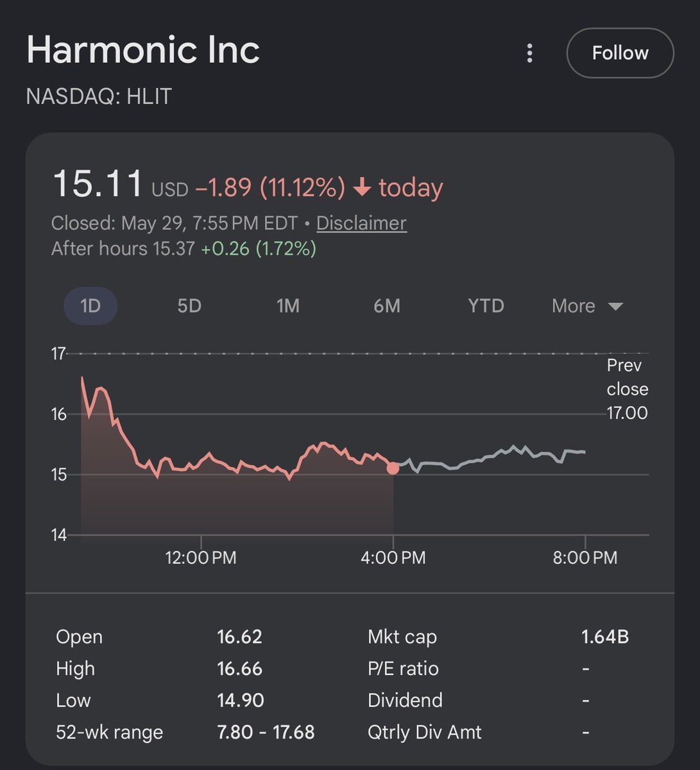Click the P/E ratio label
Screen dimensions: 700x770
(x=403, y=669)
